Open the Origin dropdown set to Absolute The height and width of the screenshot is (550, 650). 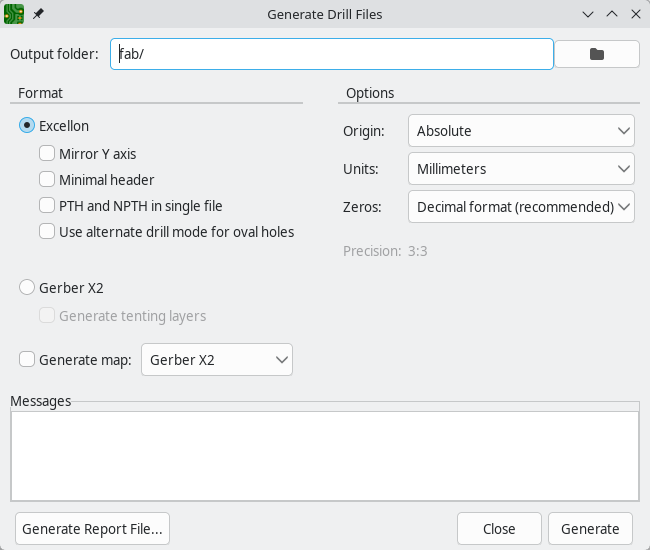coord(521,131)
